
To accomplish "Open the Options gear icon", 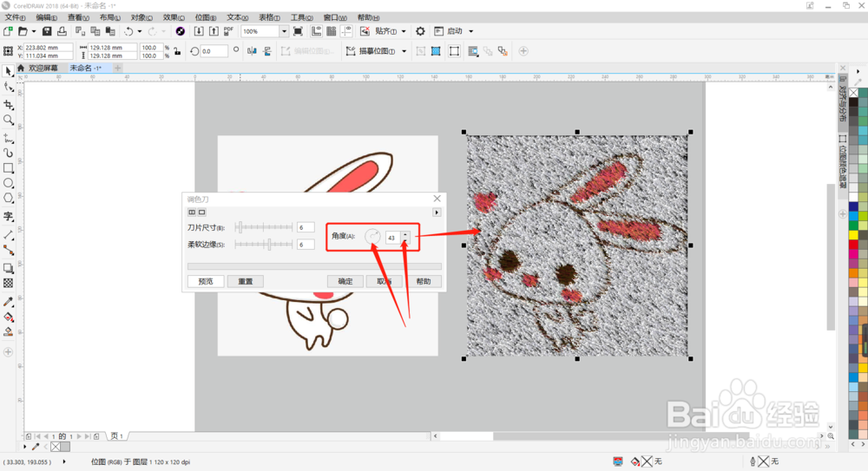I will click(x=420, y=31).
